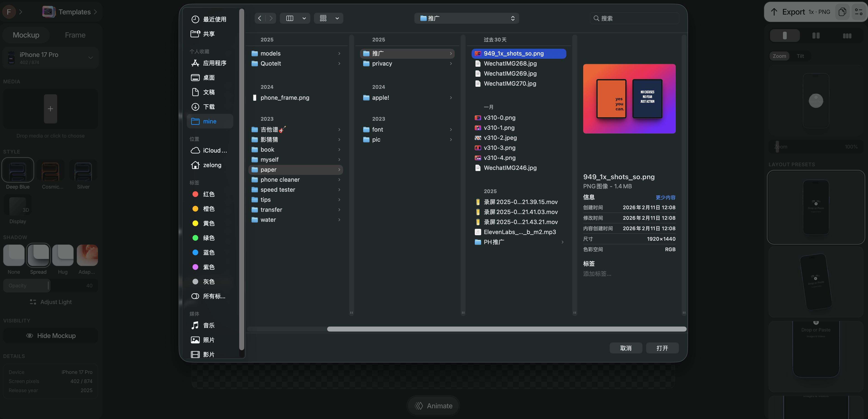Open Applications folder in sidebar
Screen dimensions: 868x419
[214, 63]
